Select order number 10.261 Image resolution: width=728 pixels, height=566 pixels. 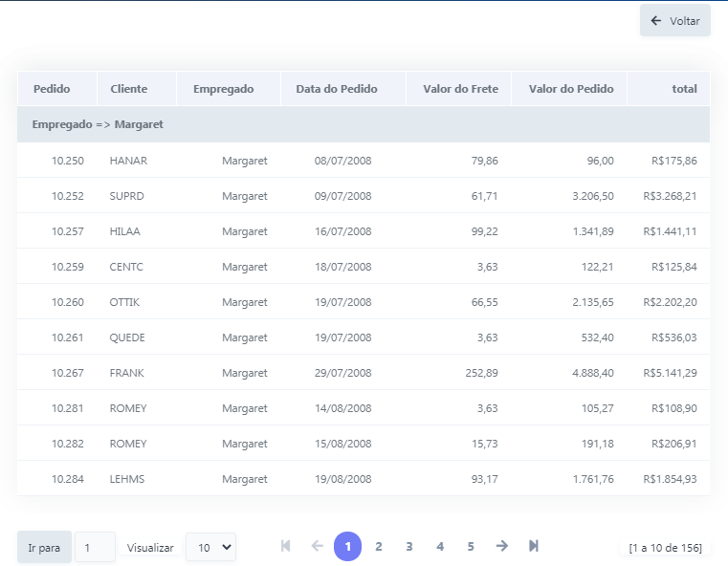click(67, 337)
